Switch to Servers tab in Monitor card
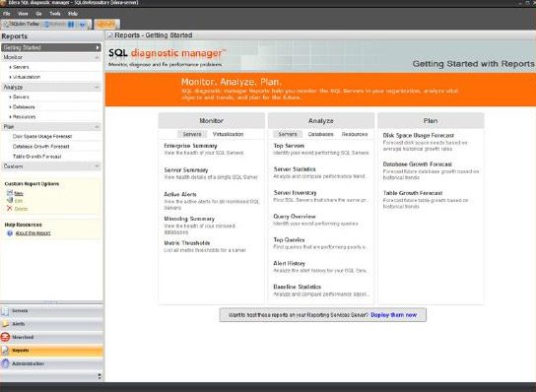Viewport: 536px width, 392px height. [192, 134]
